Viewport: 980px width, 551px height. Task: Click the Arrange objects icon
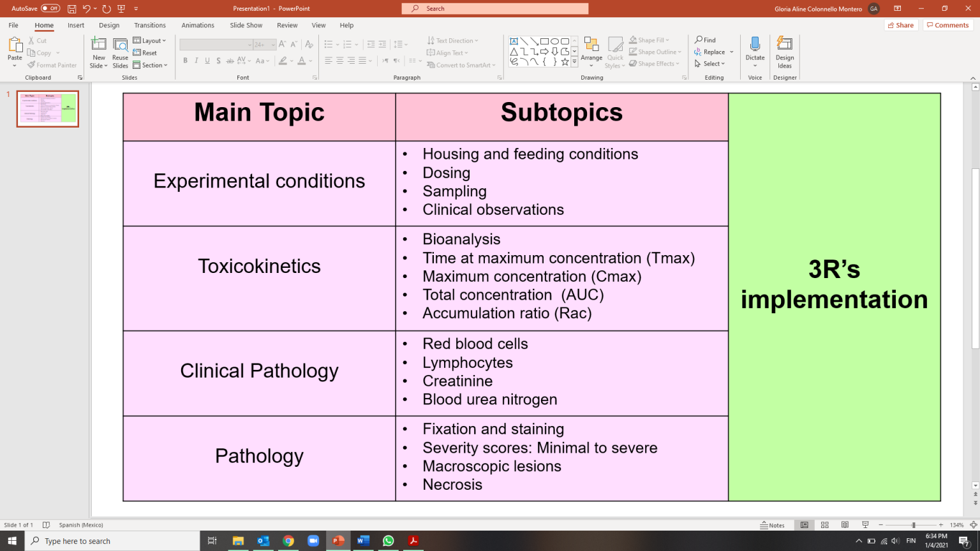(x=591, y=45)
